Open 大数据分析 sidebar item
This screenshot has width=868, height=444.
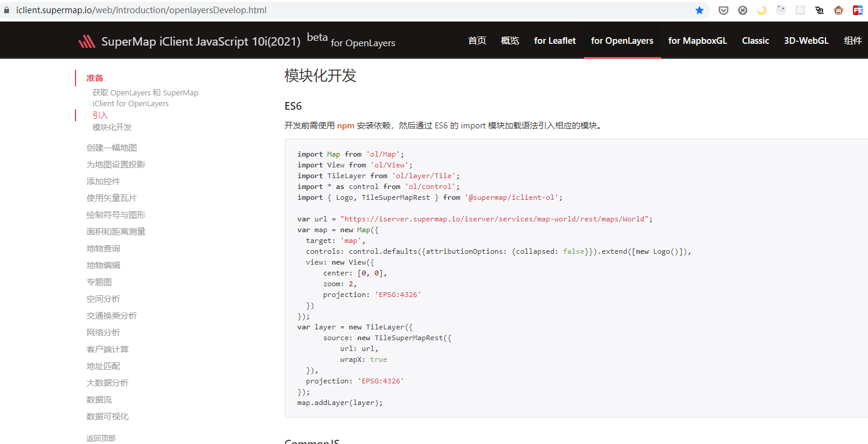pos(107,383)
